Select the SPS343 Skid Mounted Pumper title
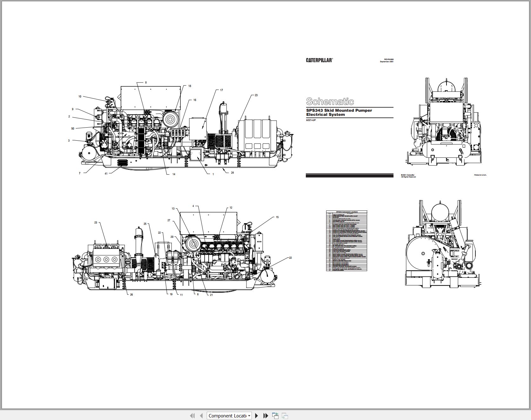The image size is (531, 420). point(339,112)
